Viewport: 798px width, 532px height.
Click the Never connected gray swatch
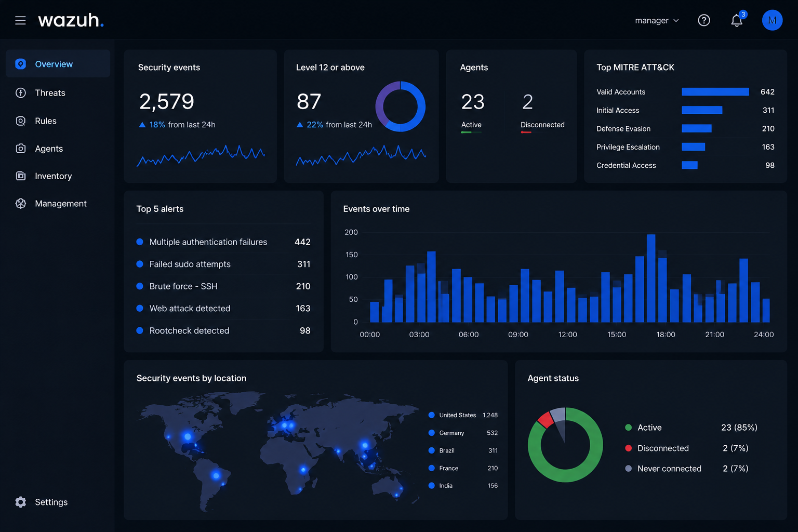tap(628, 469)
